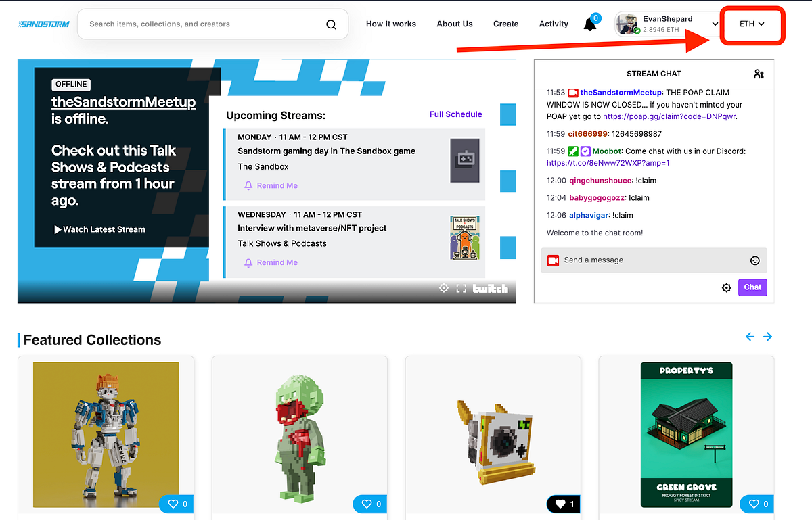This screenshot has height=520, width=812.
Task: Click chat user babygogogozz
Action: (x=597, y=198)
